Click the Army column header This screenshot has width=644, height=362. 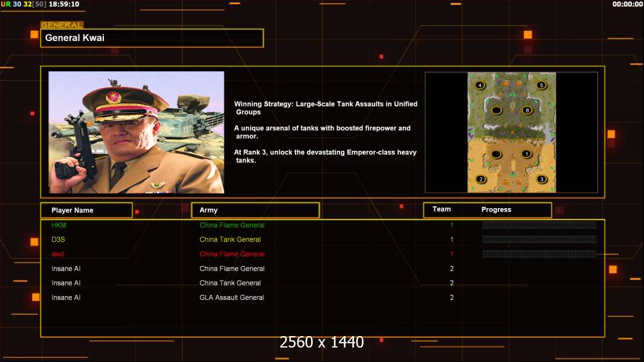tap(256, 210)
